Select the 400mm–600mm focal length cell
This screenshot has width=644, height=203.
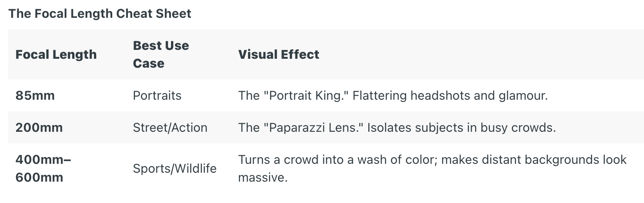coord(43,169)
